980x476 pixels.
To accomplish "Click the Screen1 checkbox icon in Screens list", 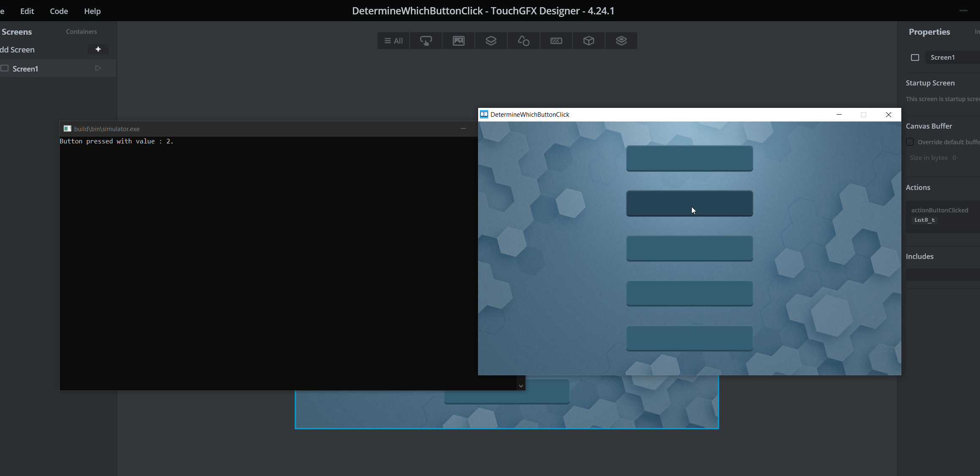I will pos(5,68).
